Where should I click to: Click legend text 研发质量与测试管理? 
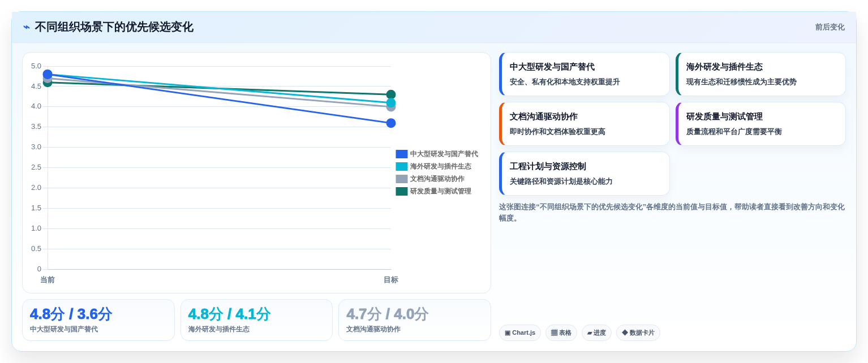441,191
